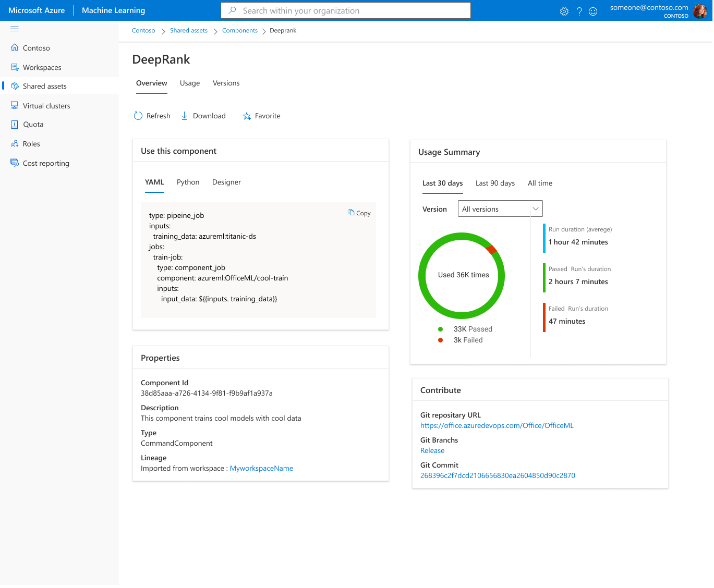Open the OfficeML Git repository URL
The image size is (714, 588).
click(497, 425)
